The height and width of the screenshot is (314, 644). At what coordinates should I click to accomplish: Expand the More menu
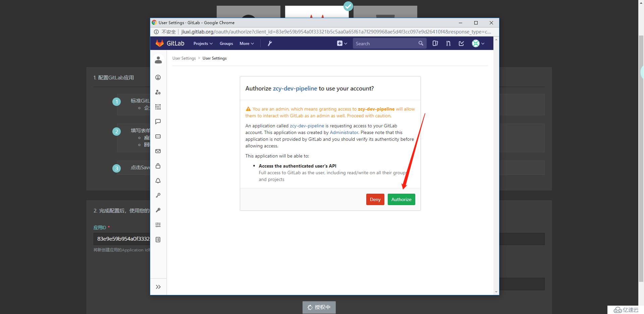pyautogui.click(x=247, y=44)
